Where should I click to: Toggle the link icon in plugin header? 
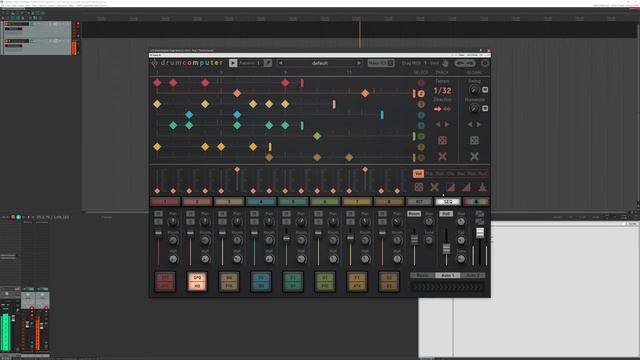click(x=465, y=63)
